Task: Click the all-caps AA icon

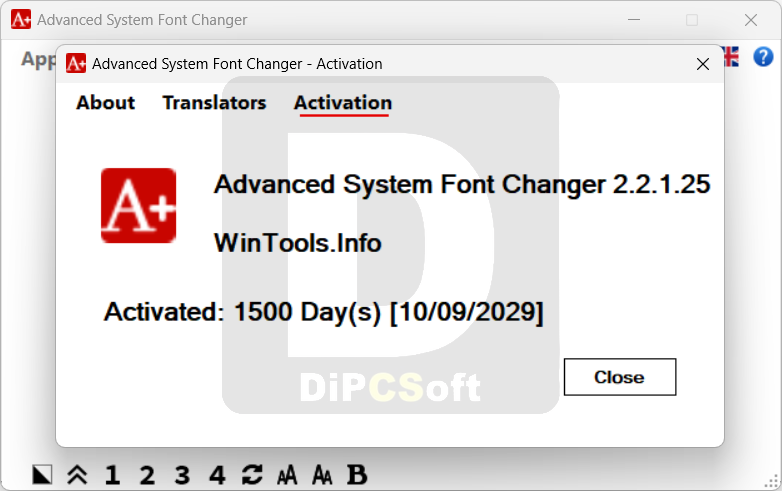Action: pyautogui.click(x=287, y=475)
